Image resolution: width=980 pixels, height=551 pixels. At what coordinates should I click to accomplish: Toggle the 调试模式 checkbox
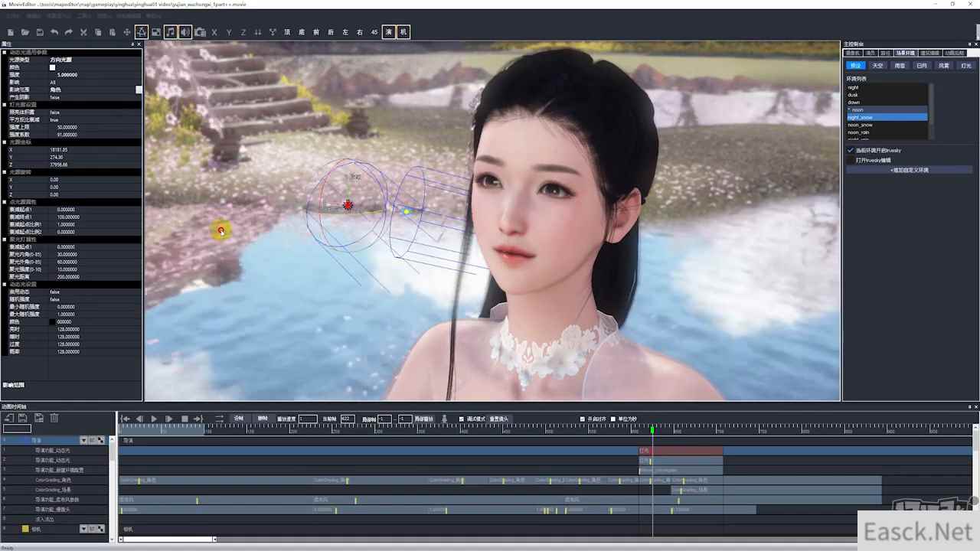(x=462, y=419)
